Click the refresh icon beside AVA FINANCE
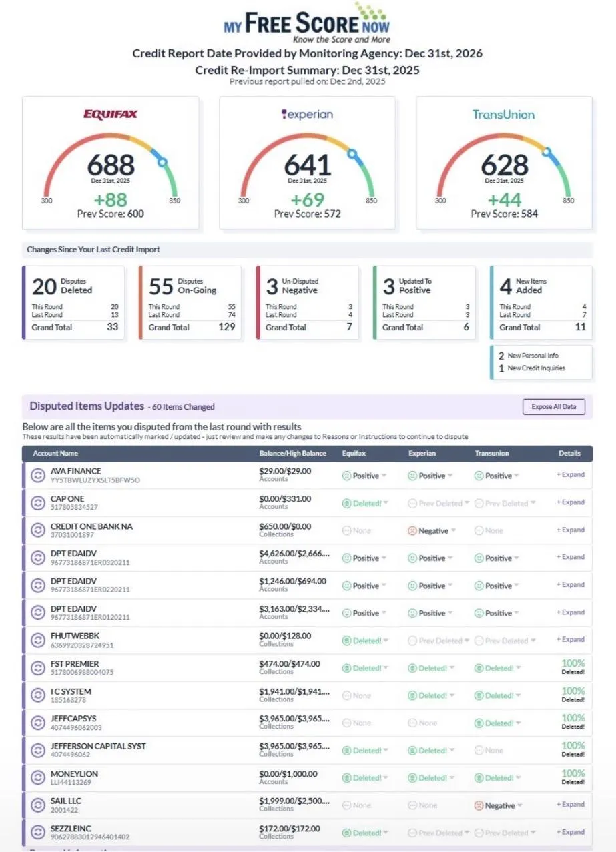616x852 pixels. [37, 476]
